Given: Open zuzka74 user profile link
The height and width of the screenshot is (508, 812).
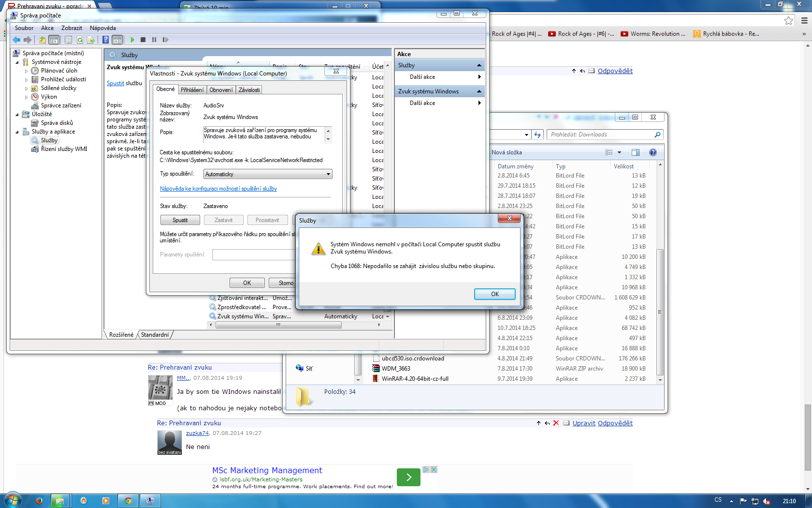Looking at the screenshot, I should point(197,433).
